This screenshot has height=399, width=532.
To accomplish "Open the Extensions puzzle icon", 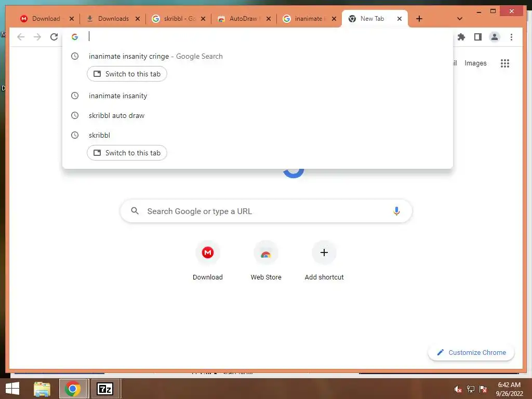I will (x=461, y=37).
